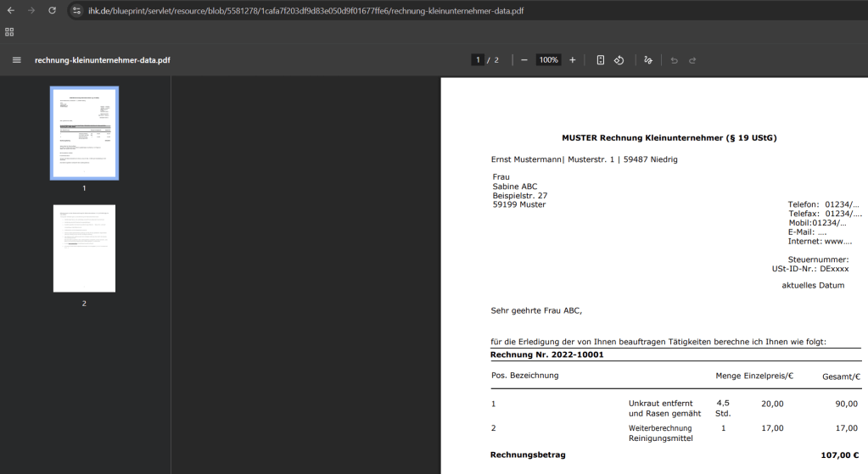Toggle the PDF sidebar menu icon
Image resolution: width=868 pixels, height=474 pixels.
tap(16, 60)
